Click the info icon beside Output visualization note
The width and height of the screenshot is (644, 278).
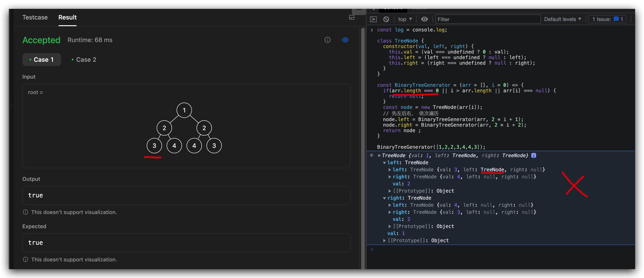[25, 212]
